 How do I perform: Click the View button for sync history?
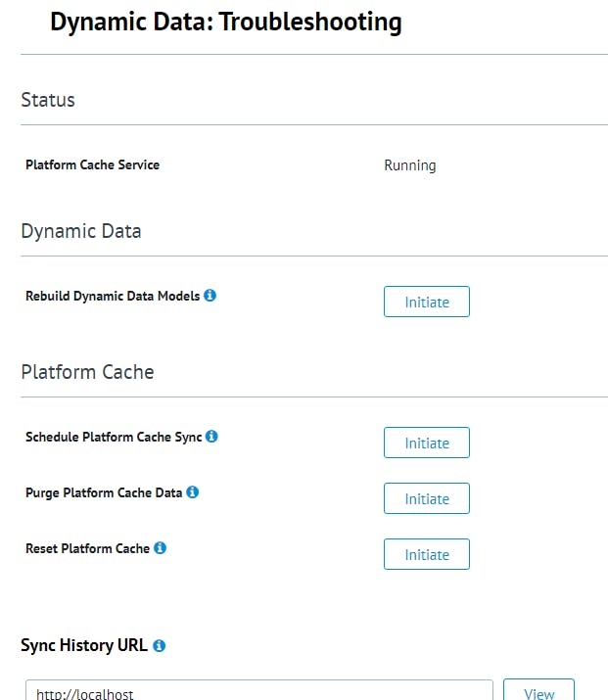tap(538, 692)
